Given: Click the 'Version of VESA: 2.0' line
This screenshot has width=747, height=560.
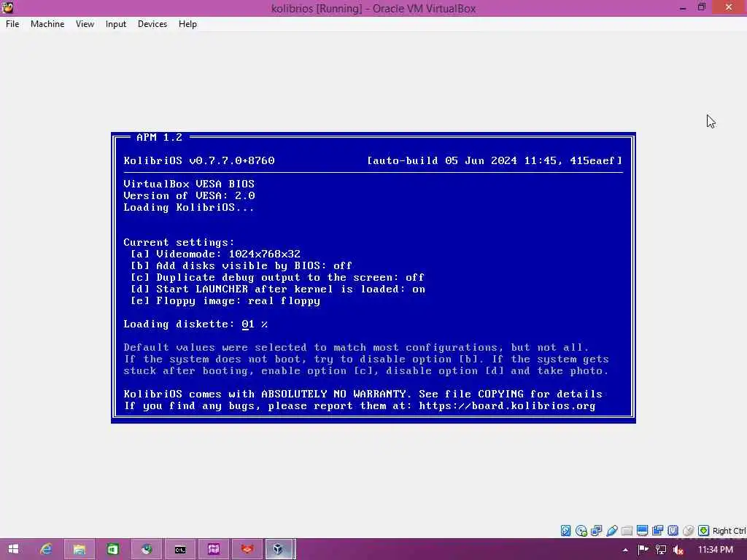Looking at the screenshot, I should 189,195.
